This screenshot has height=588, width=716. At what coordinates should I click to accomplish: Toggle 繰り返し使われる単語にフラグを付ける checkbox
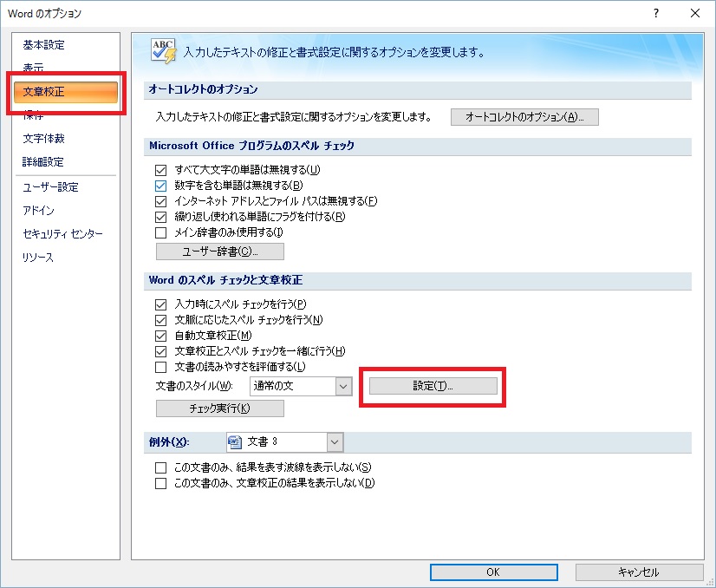point(160,217)
